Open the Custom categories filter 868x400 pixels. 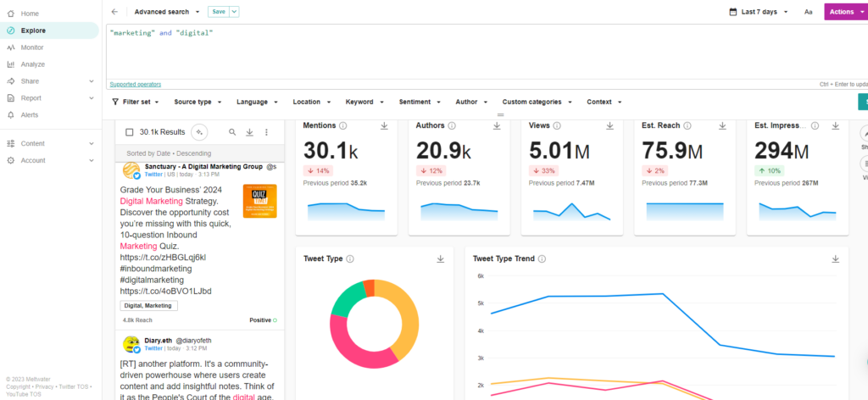tap(537, 102)
